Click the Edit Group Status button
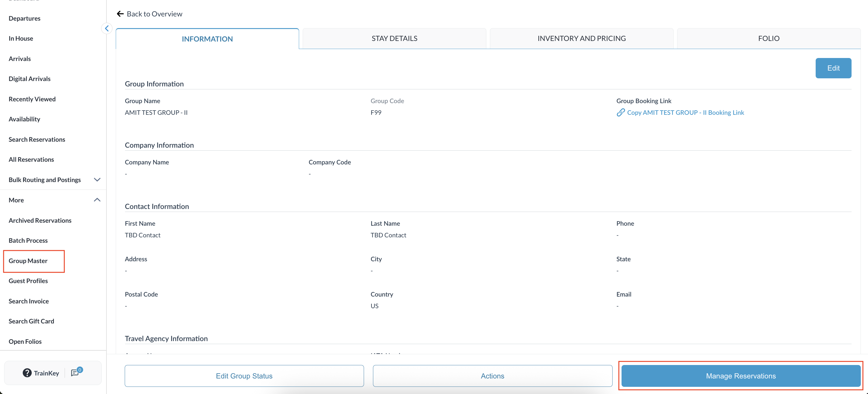 (x=244, y=376)
